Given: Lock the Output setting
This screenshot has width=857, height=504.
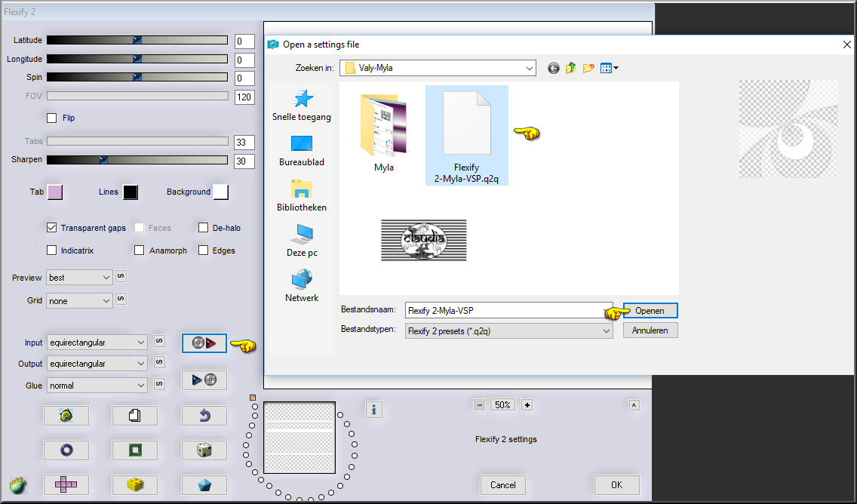Looking at the screenshot, I should tap(159, 362).
